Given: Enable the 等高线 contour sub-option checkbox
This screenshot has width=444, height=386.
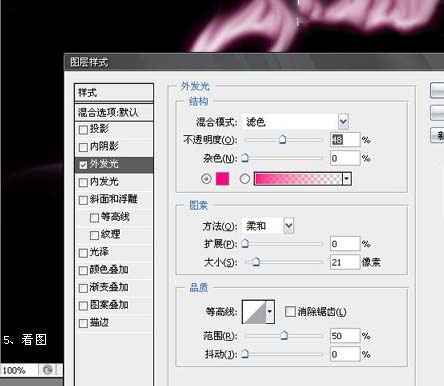Looking at the screenshot, I should (x=94, y=218).
